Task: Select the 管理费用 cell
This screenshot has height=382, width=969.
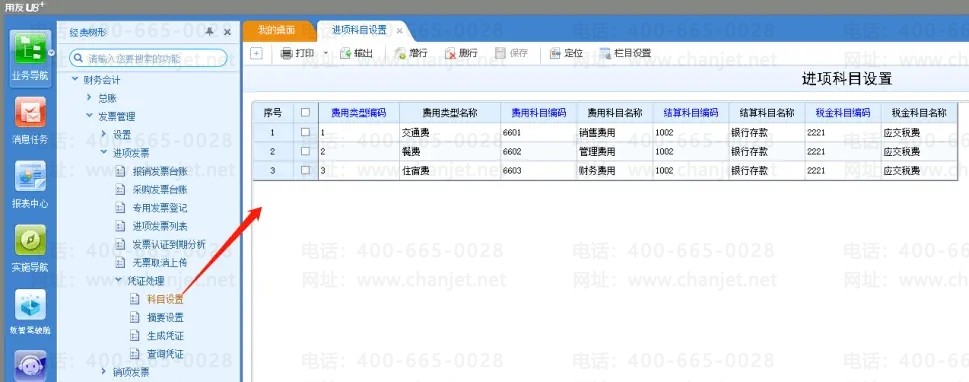Action: click(615, 151)
